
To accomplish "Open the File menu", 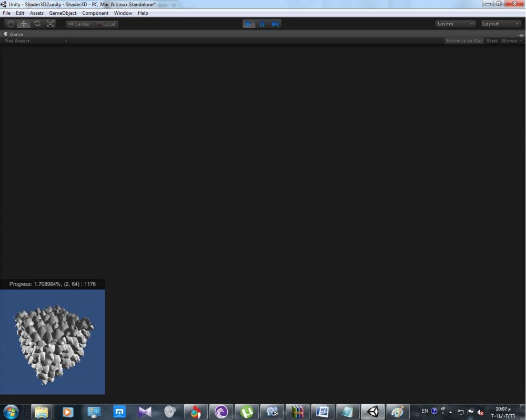I will 6,13.
